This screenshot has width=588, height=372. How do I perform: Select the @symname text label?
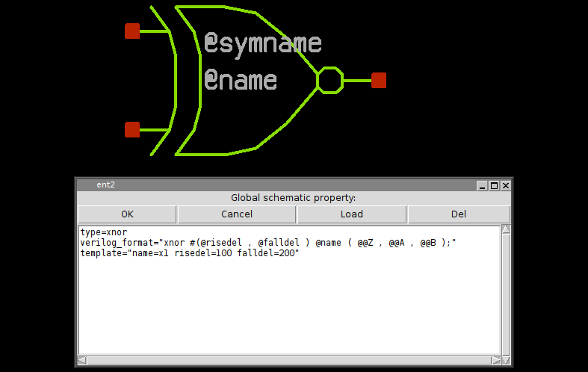[x=262, y=43]
